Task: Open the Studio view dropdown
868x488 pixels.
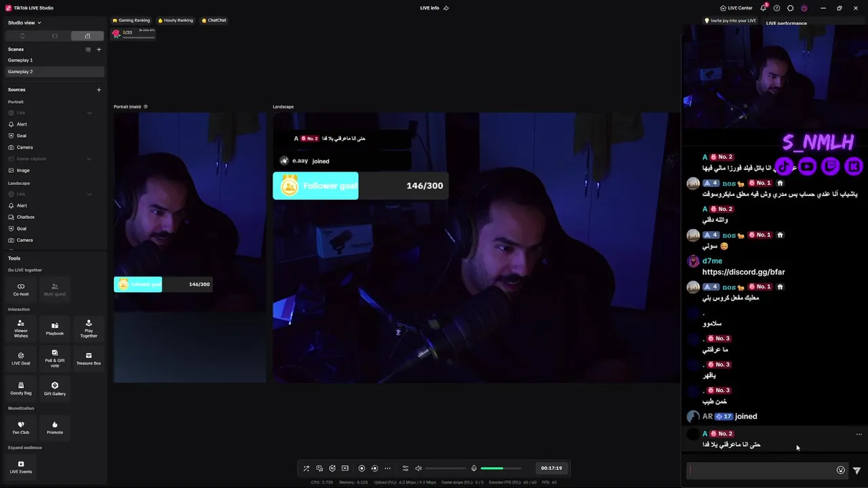Action: tap(24, 23)
